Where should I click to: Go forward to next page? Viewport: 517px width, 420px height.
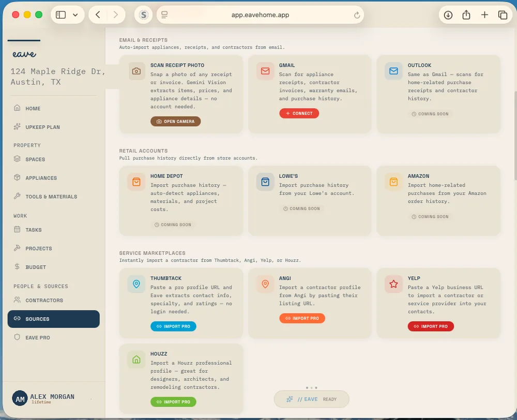pos(115,14)
